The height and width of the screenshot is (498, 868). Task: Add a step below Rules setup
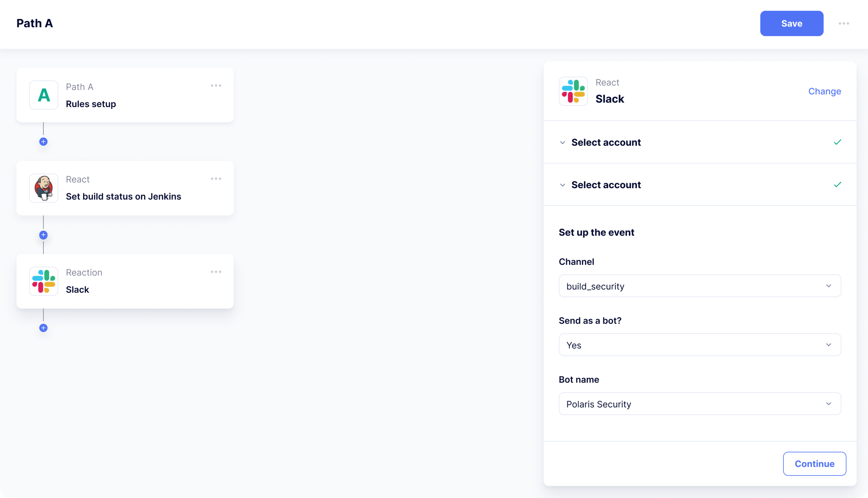coord(43,141)
